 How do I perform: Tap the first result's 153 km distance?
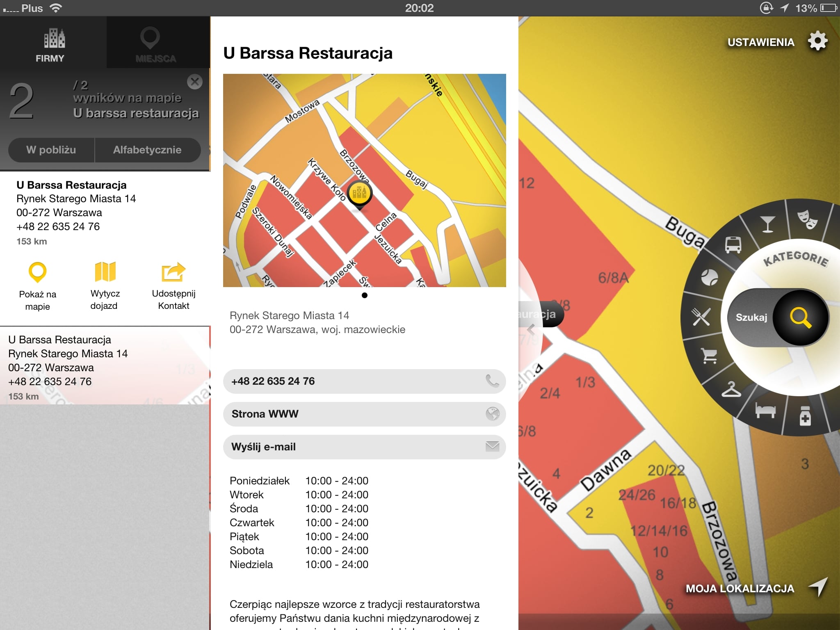click(x=32, y=242)
